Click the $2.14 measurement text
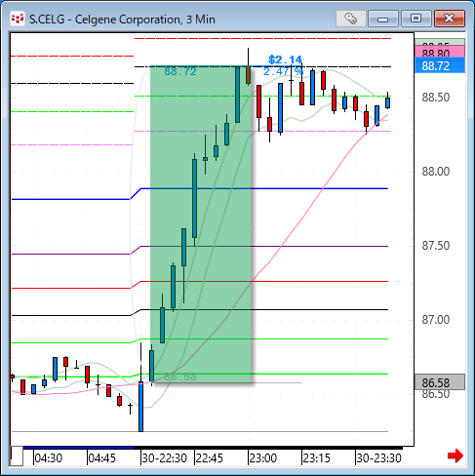 286,59
